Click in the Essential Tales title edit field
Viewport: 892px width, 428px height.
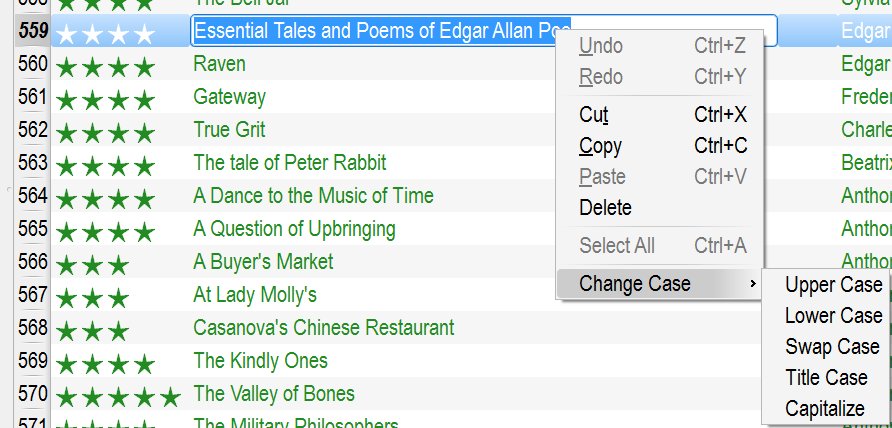[x=380, y=31]
